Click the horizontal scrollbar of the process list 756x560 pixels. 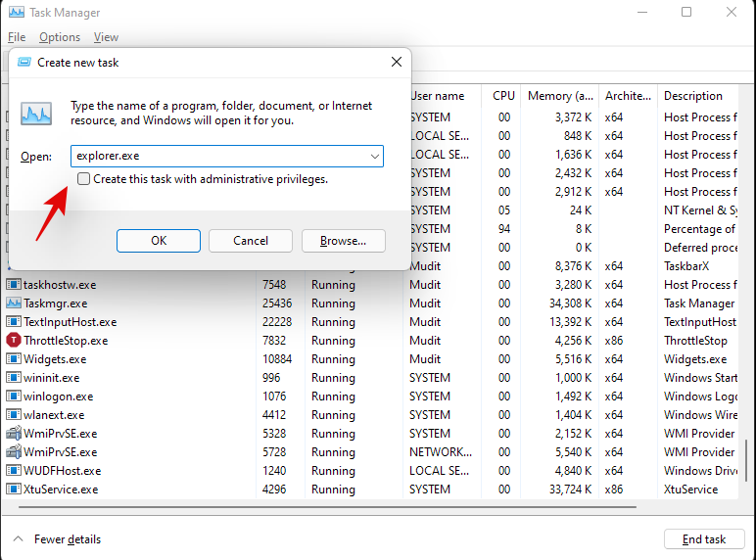tap(328, 507)
